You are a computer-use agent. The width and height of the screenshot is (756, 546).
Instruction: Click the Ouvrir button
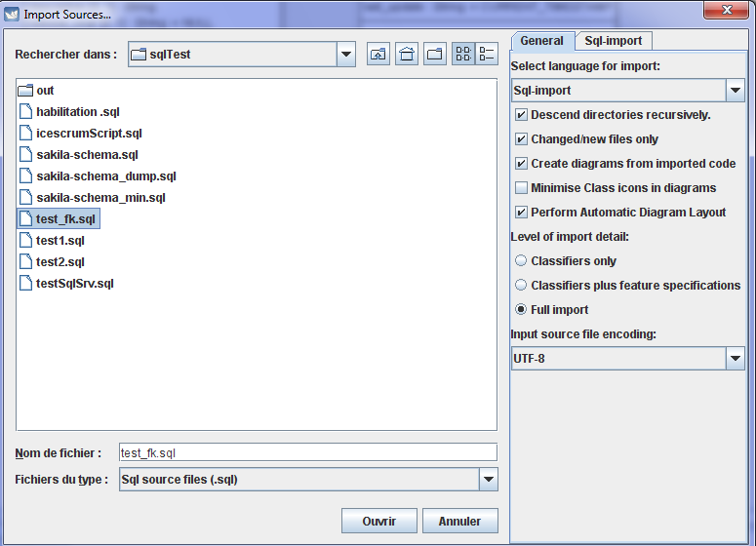pos(378,521)
